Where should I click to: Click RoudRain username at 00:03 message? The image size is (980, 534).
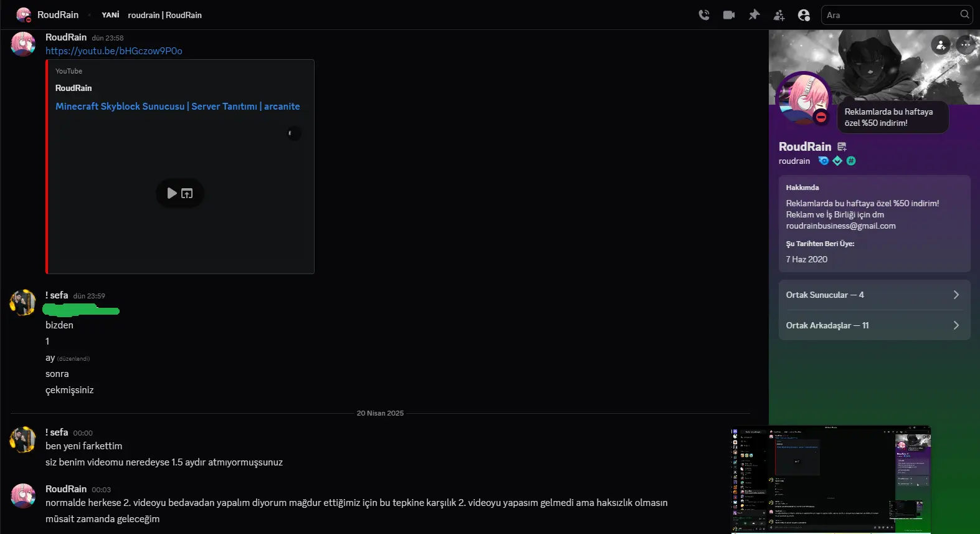tap(66, 489)
